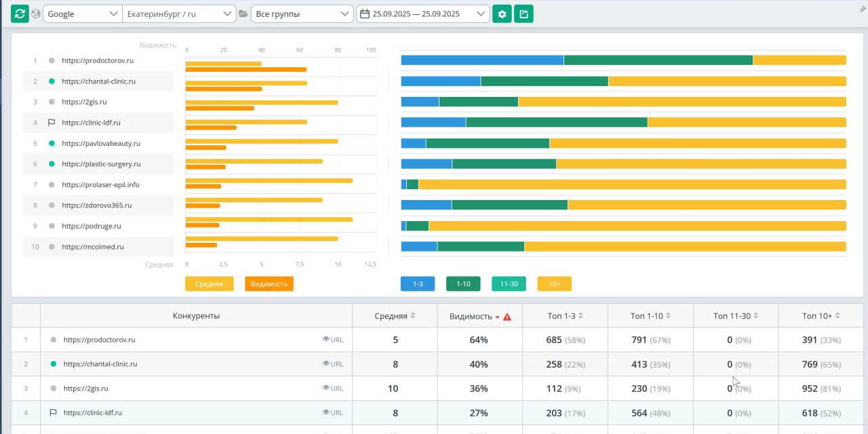The height and width of the screenshot is (434, 868).
Task: Expand the Екатеринбург / ru region dropdown
Action: 179,14
